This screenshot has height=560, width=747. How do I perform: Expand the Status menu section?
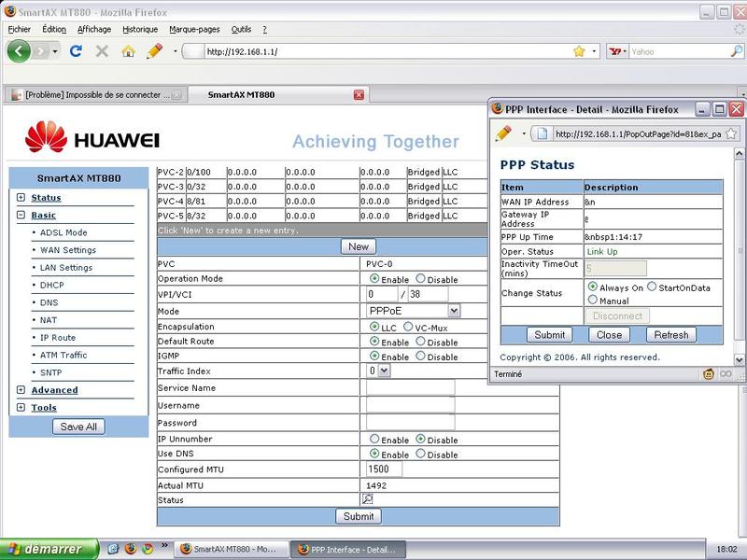tap(21, 197)
